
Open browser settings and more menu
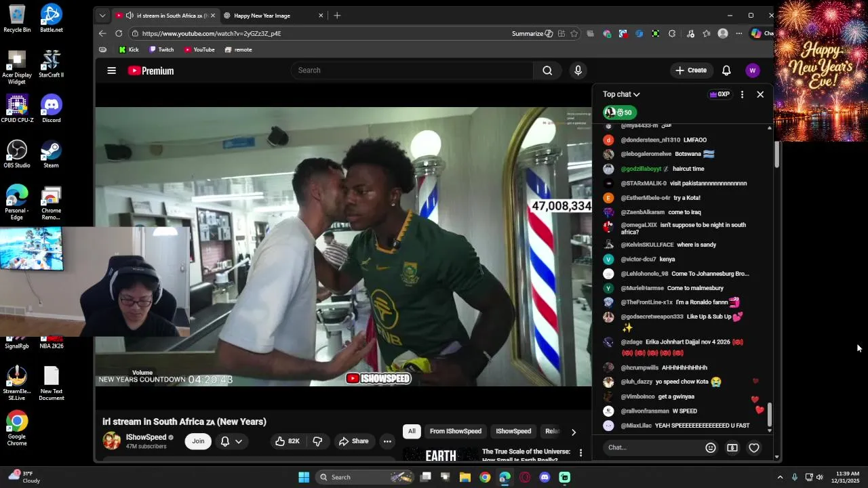pyautogui.click(x=738, y=33)
